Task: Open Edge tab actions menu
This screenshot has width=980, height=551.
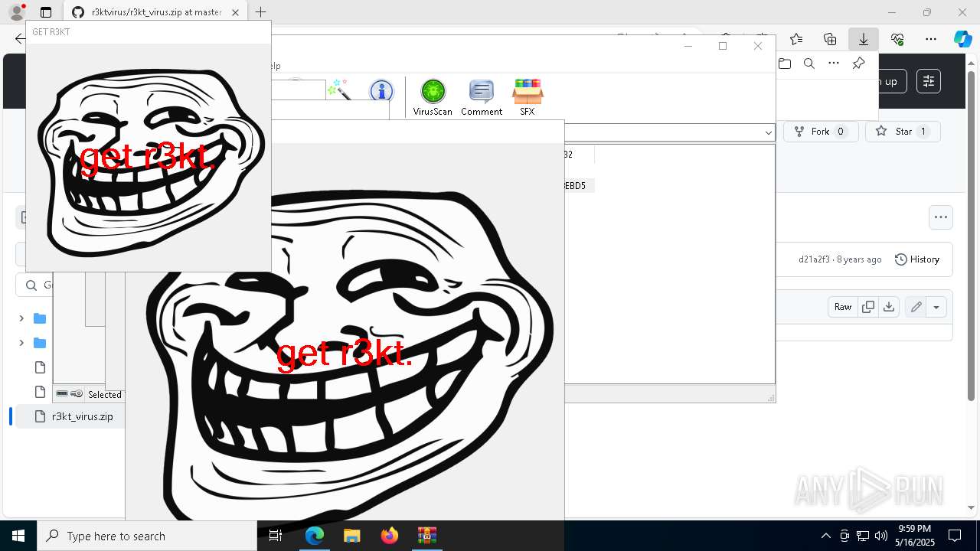Action: tap(46, 12)
